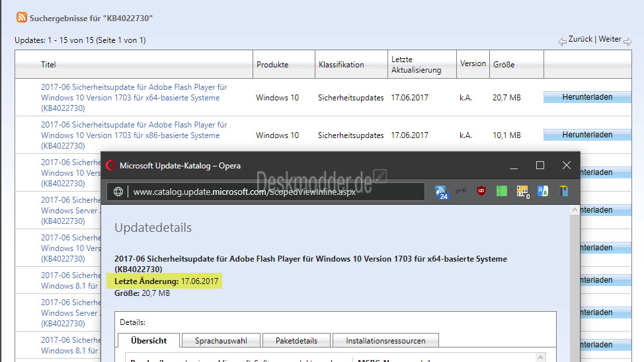Click the popup scrollbar up arrow
The image size is (644, 362).
coord(575,209)
